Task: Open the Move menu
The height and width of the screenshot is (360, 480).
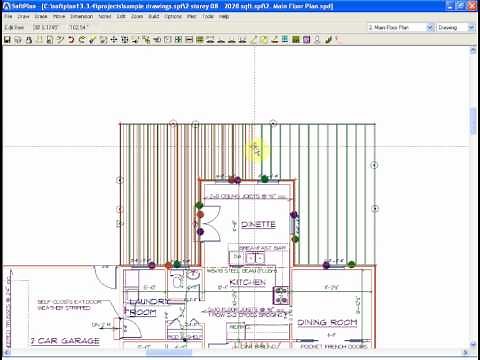Action: [59, 16]
